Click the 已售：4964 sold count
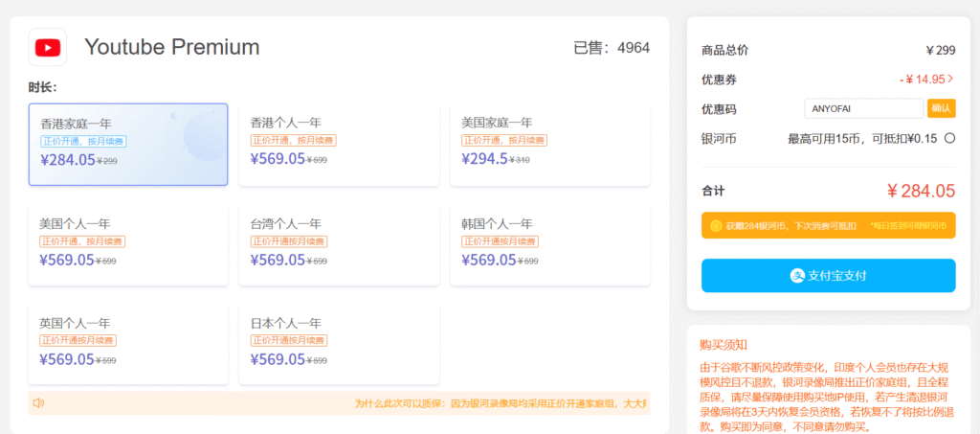The width and height of the screenshot is (980, 434). coord(612,48)
